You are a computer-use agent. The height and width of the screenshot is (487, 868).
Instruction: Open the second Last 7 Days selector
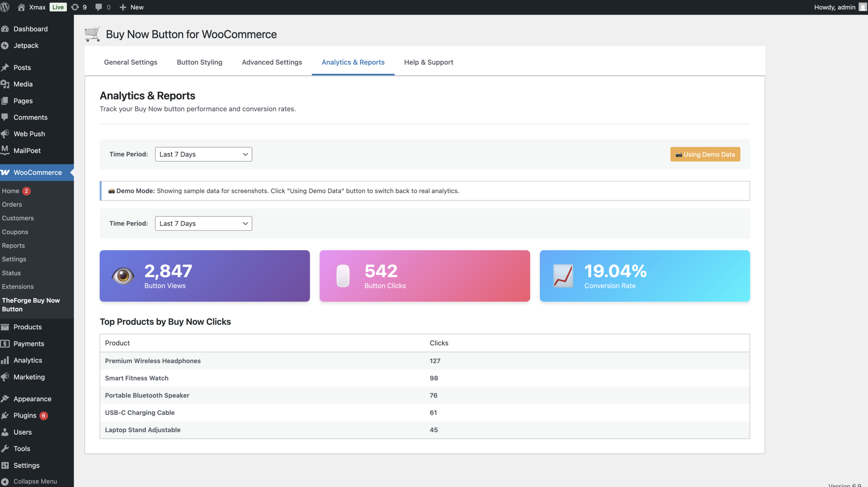[203, 223]
